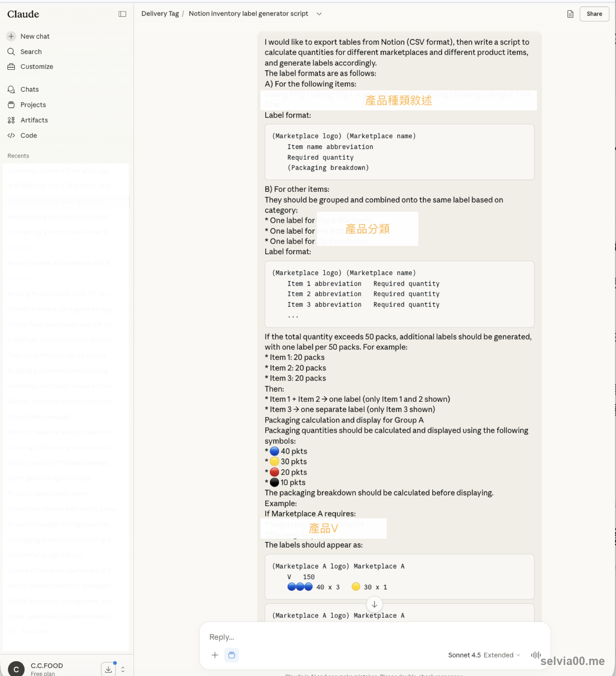Add an attachment with the plus icon

pos(215,655)
